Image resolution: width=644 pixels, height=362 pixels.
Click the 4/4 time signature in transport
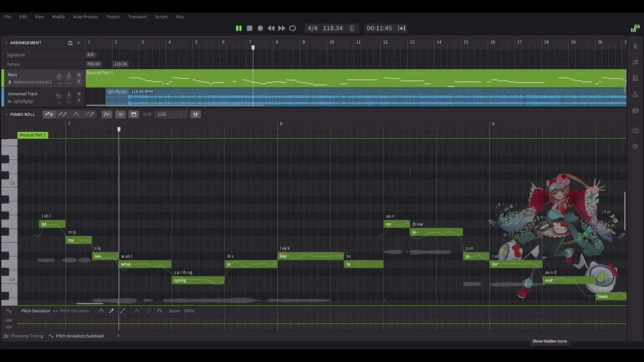pos(312,28)
